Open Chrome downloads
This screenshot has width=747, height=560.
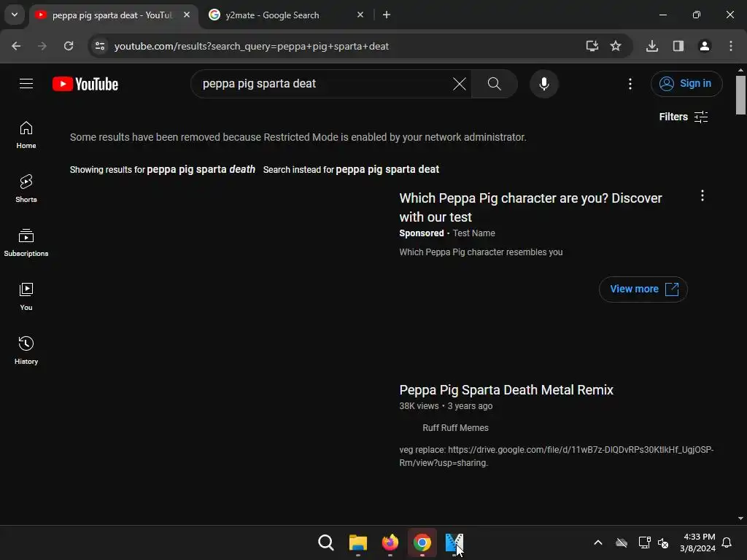[x=651, y=46]
